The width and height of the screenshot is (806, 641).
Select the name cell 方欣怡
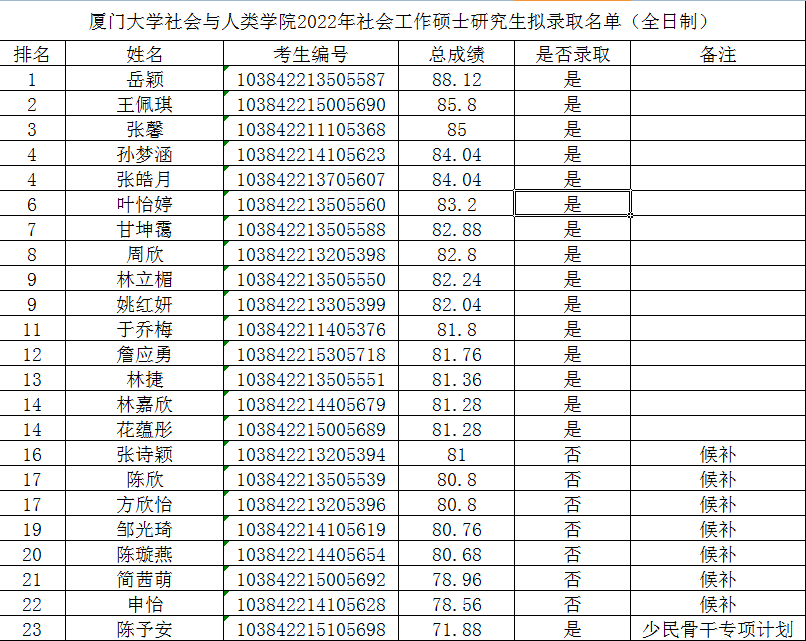[144, 504]
